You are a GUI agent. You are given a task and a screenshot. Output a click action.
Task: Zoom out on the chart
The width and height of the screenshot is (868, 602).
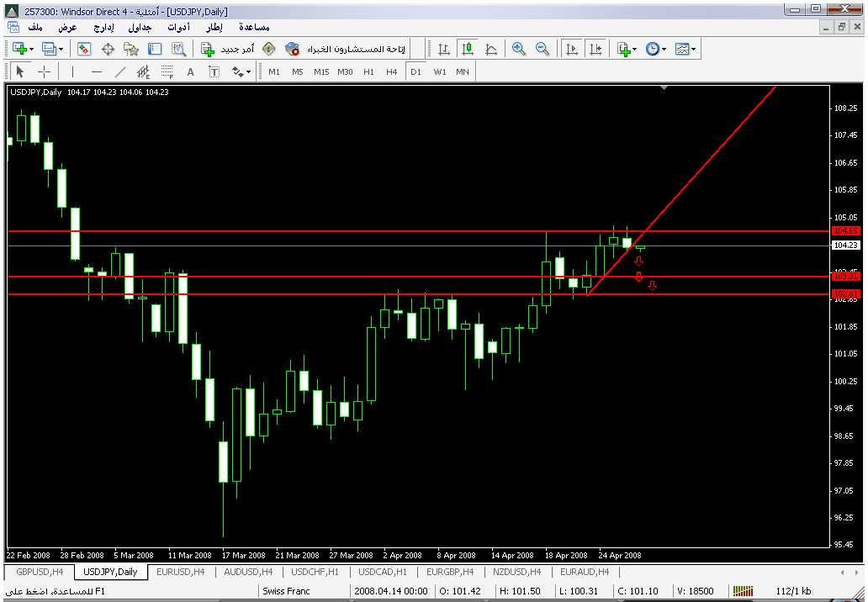click(542, 50)
